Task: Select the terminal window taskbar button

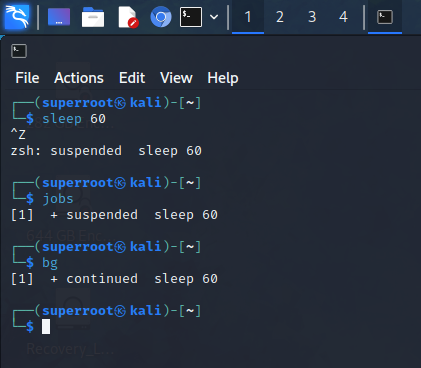Action: pyautogui.click(x=385, y=17)
